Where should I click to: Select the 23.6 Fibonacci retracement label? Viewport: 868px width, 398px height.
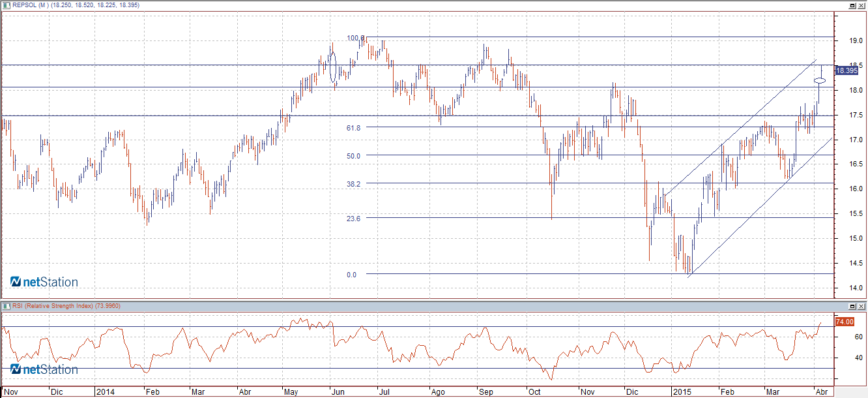click(353, 219)
